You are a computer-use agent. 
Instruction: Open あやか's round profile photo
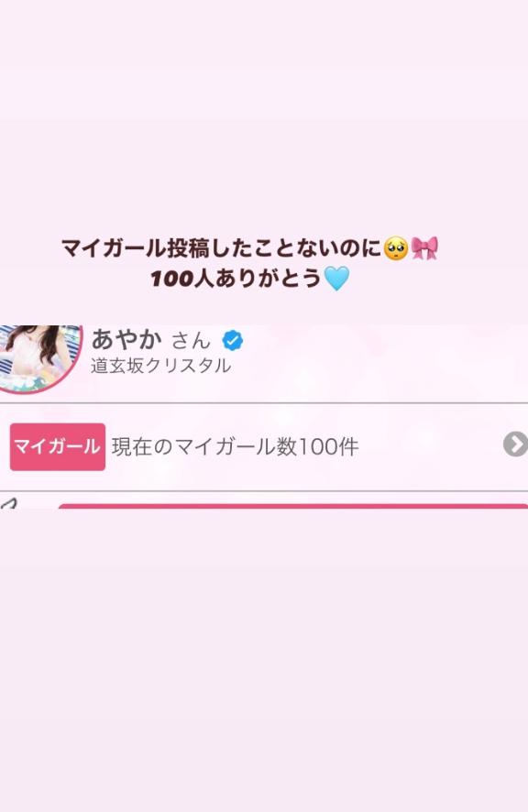coord(40,357)
